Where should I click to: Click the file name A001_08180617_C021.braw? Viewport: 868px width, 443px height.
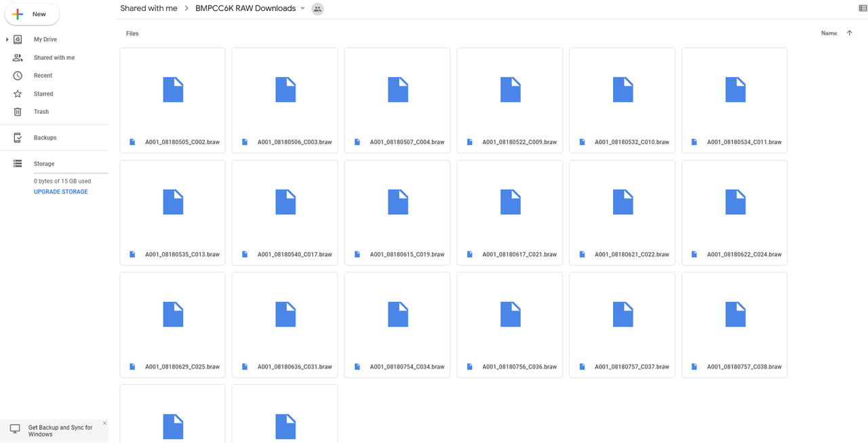(519, 255)
